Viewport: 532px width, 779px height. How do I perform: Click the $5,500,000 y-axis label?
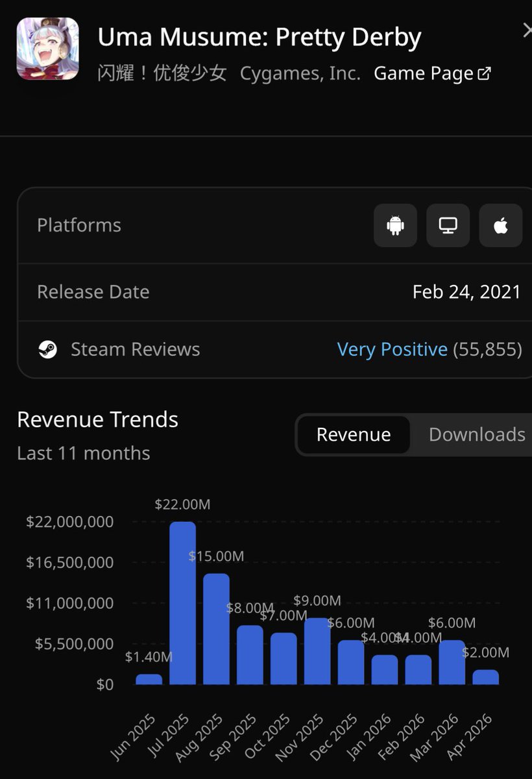75,644
